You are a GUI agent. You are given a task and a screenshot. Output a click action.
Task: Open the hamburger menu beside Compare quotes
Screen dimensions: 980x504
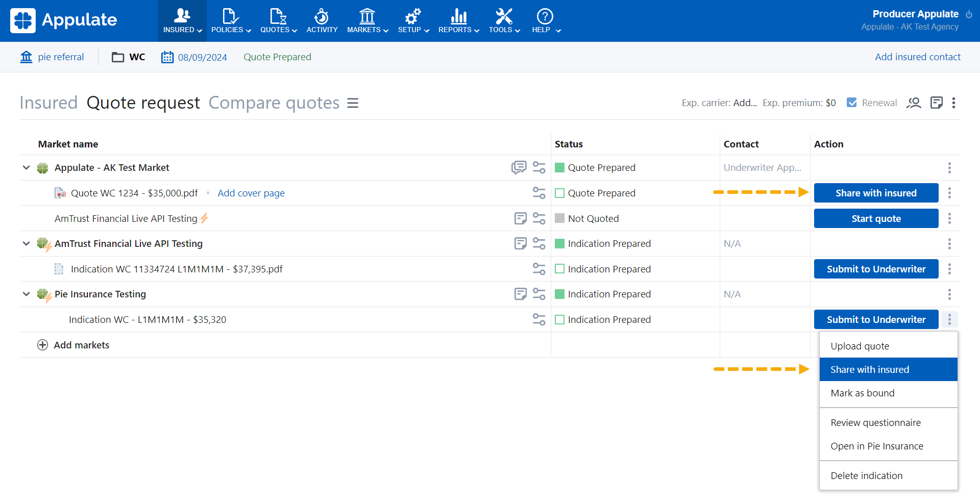353,103
